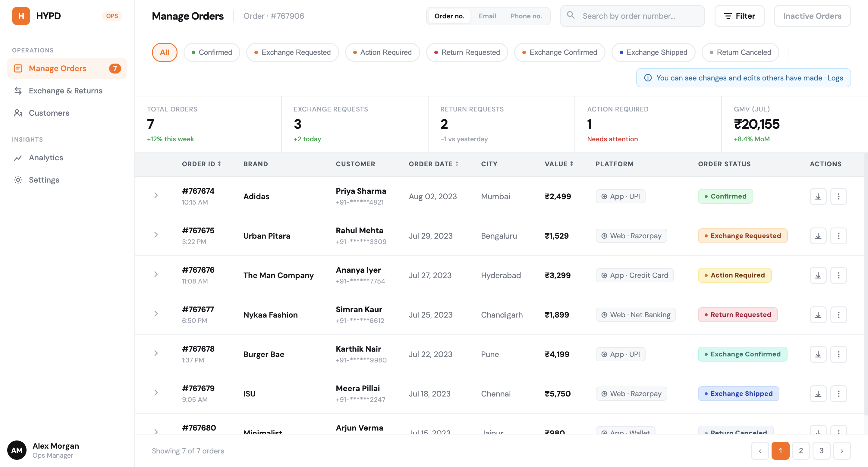Download order #767676 invoice

pos(818,275)
